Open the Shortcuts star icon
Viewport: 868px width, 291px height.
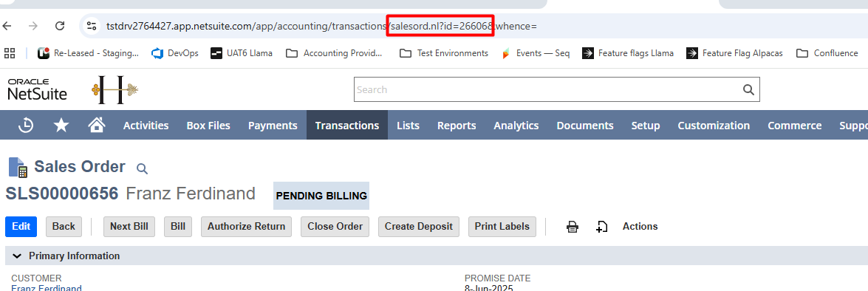pyautogui.click(x=61, y=126)
